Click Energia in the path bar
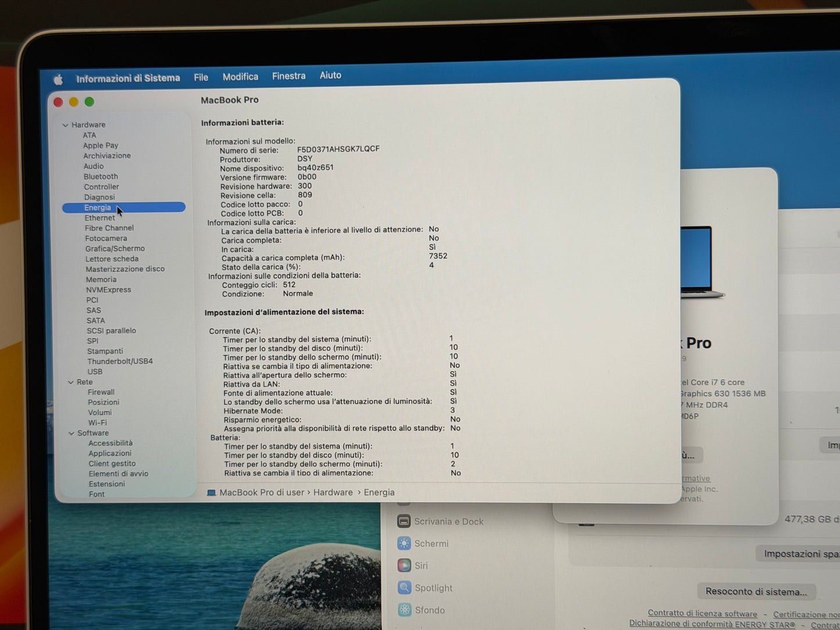The image size is (840, 630). [379, 493]
